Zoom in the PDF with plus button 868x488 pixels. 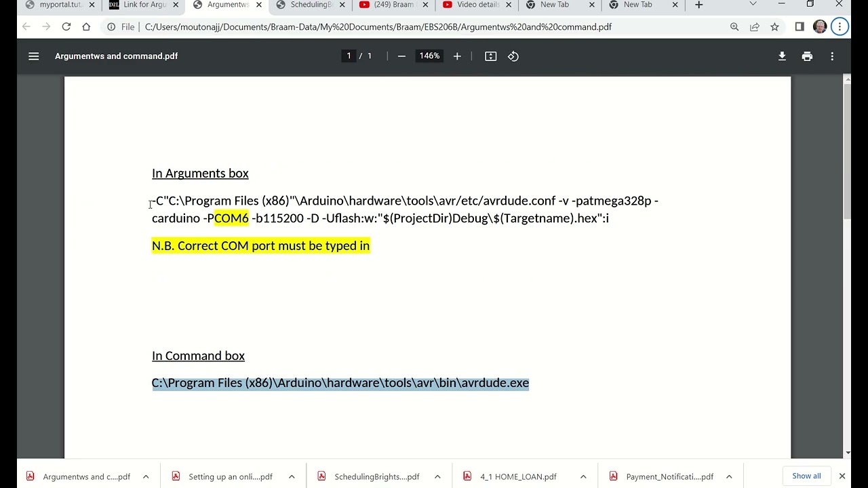click(457, 56)
